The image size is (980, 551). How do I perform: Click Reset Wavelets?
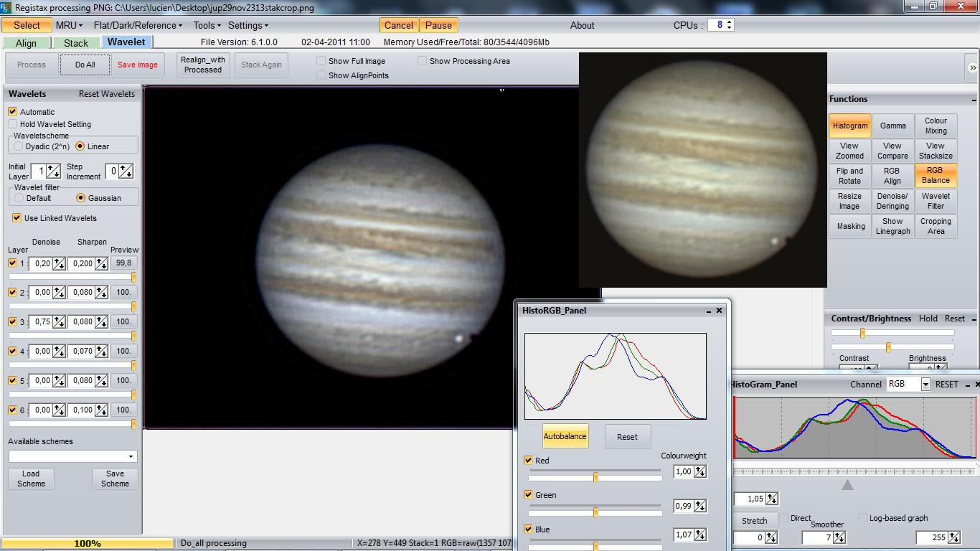click(107, 94)
